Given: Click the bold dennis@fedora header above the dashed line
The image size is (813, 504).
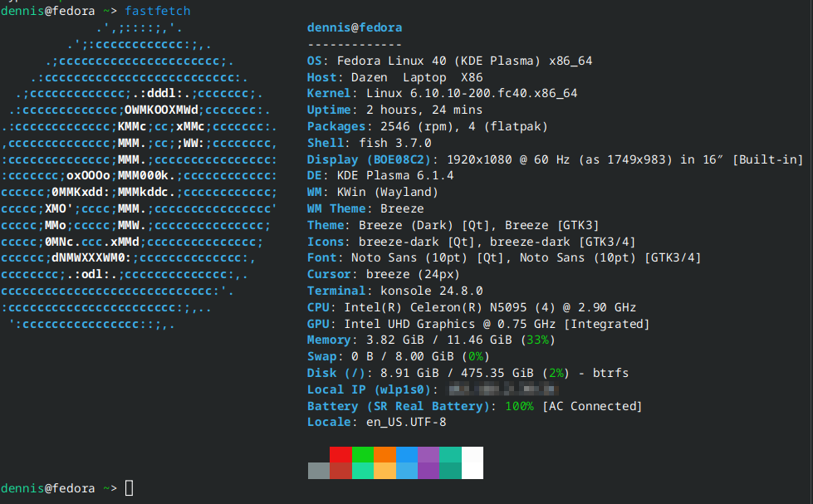Looking at the screenshot, I should pyautogui.click(x=354, y=27).
